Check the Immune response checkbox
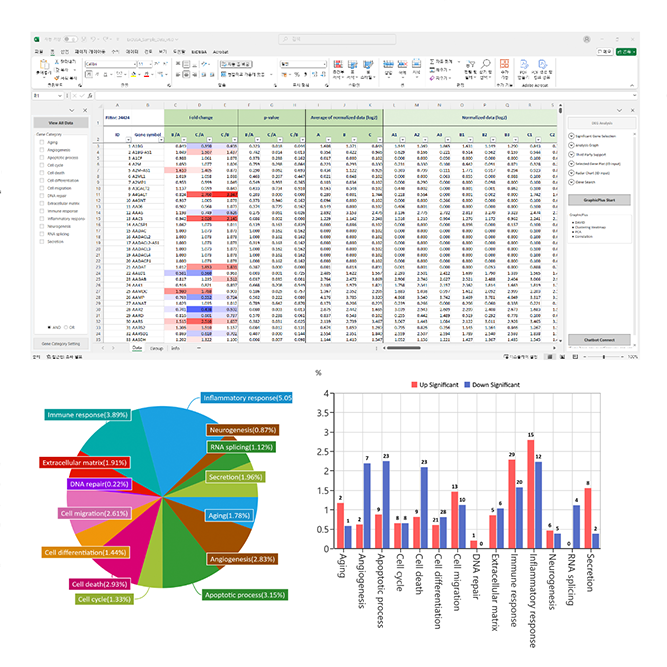Screen dimensions: 667x667 (x=42, y=211)
